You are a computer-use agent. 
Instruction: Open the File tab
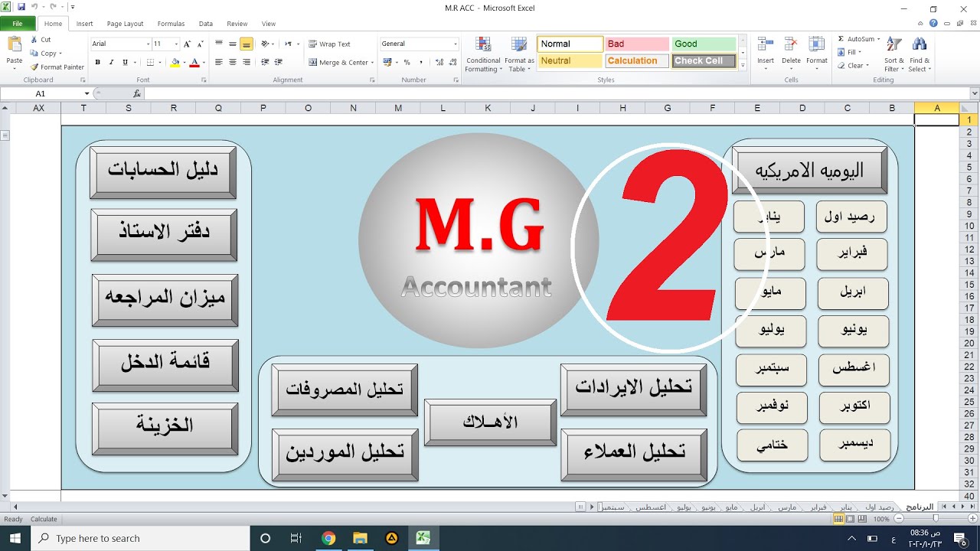[17, 24]
